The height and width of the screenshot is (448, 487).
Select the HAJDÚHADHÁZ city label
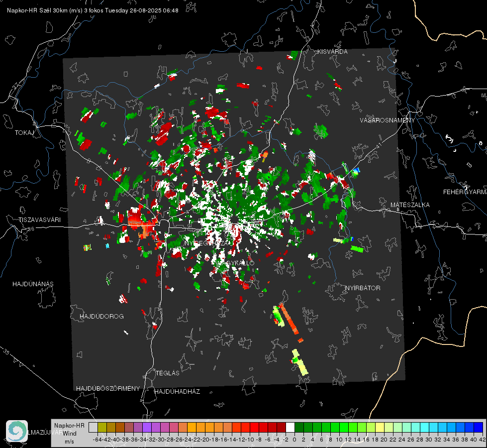click(177, 392)
